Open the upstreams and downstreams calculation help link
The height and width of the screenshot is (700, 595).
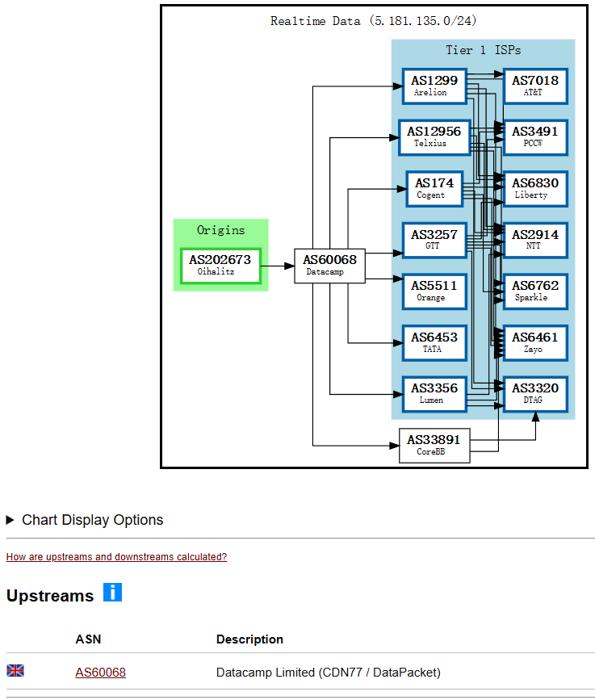[x=116, y=557]
